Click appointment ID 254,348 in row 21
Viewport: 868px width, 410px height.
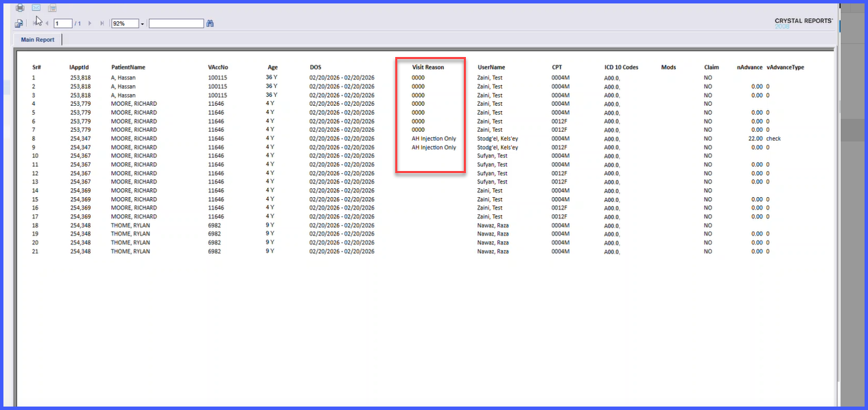point(80,252)
